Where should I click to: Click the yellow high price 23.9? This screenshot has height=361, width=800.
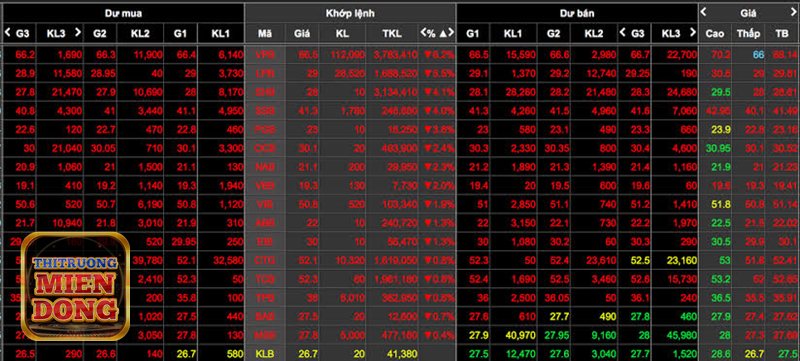721,130
